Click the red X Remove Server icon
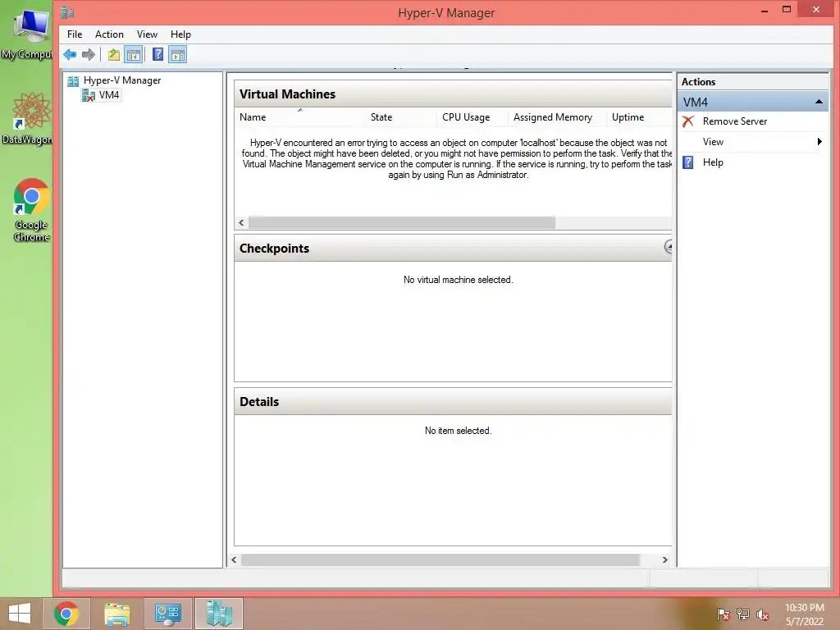Viewport: 840px width, 630px height. click(688, 121)
